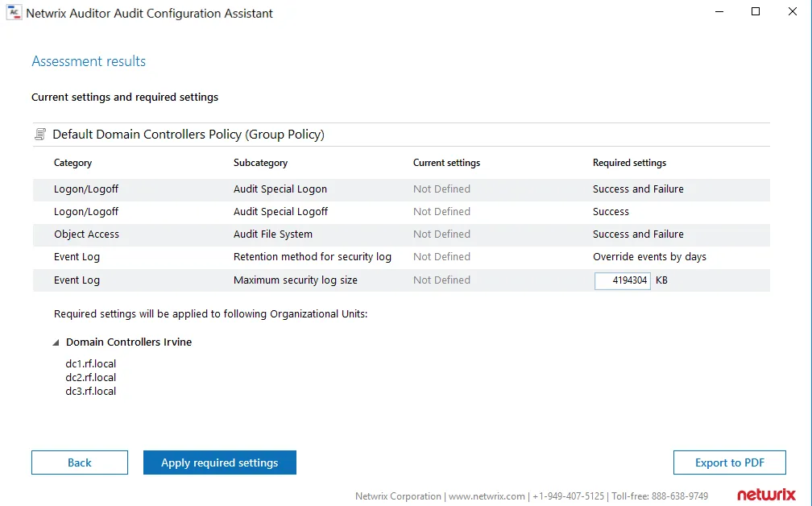The width and height of the screenshot is (812, 506).
Task: Select the Audit Special Logon row
Action: point(401,189)
